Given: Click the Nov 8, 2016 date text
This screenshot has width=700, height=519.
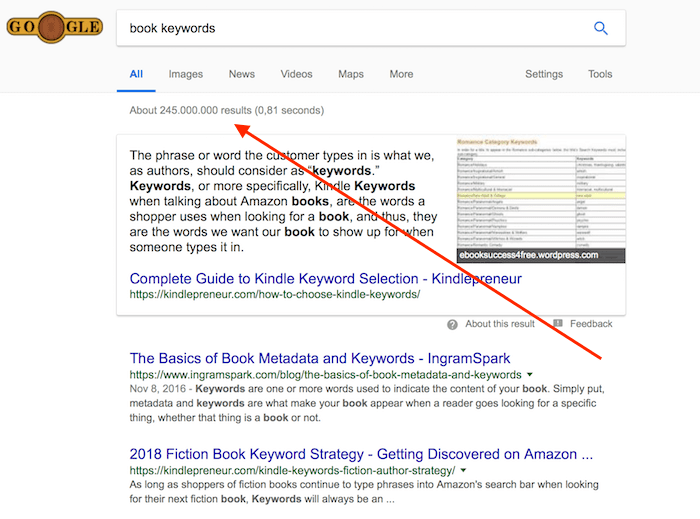Looking at the screenshot, I should (x=158, y=389).
